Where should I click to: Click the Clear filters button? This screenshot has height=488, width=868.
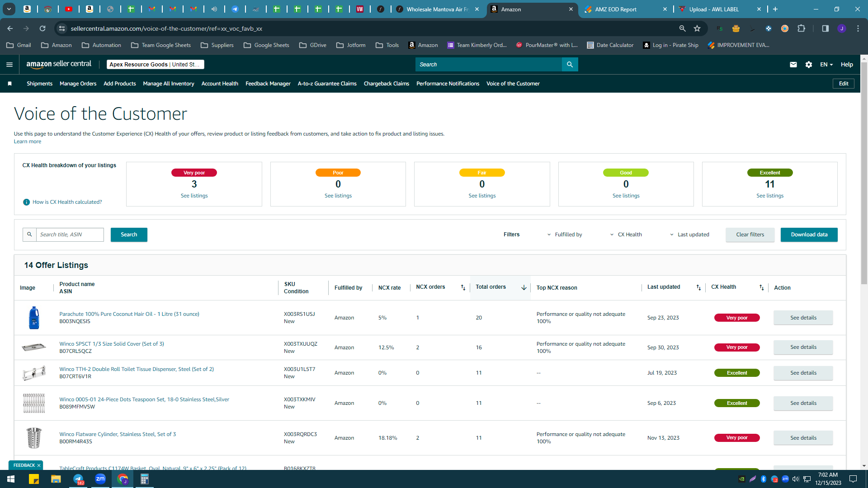coord(750,235)
